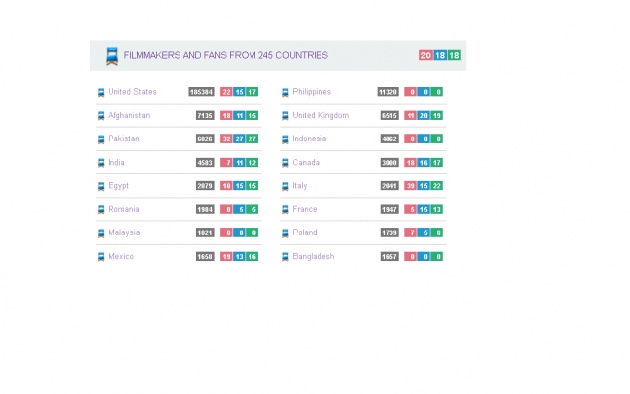This screenshot has height=394, width=630.
Task: Open the Pakistan country link
Action: (124, 139)
